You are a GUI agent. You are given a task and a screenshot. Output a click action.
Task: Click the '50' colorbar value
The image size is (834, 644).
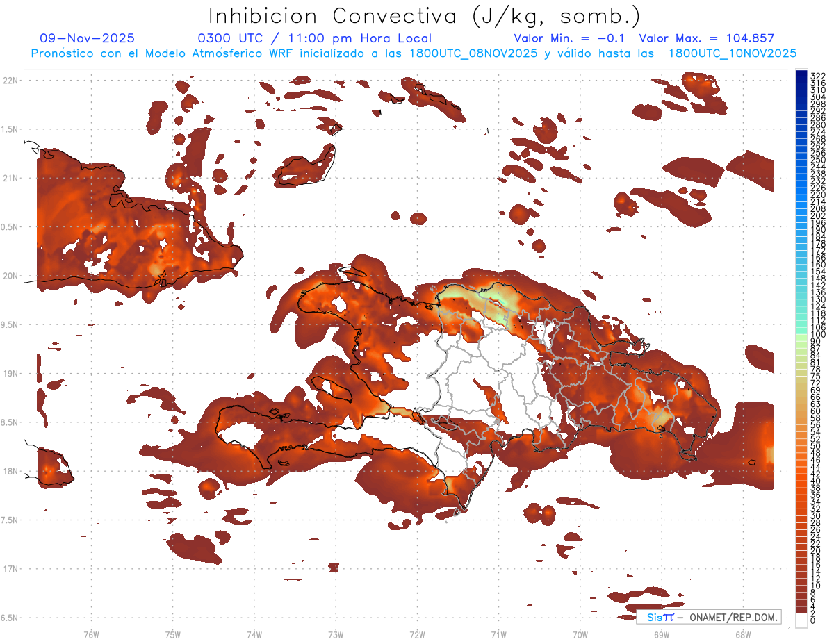(816, 445)
